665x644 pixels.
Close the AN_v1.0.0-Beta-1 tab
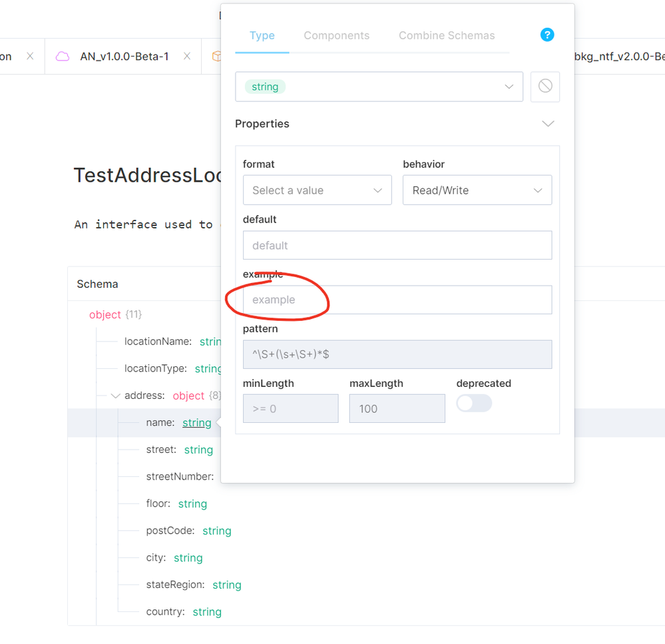(187, 57)
